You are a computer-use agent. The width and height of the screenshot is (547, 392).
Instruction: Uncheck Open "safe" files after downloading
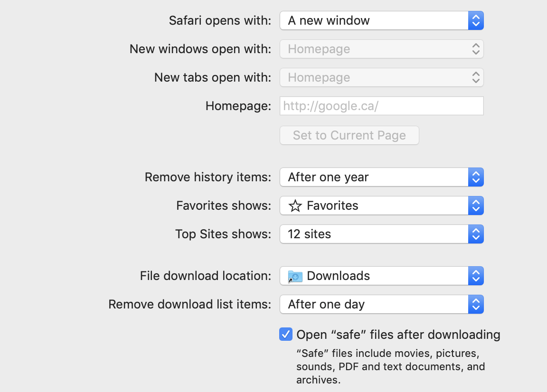(x=285, y=335)
